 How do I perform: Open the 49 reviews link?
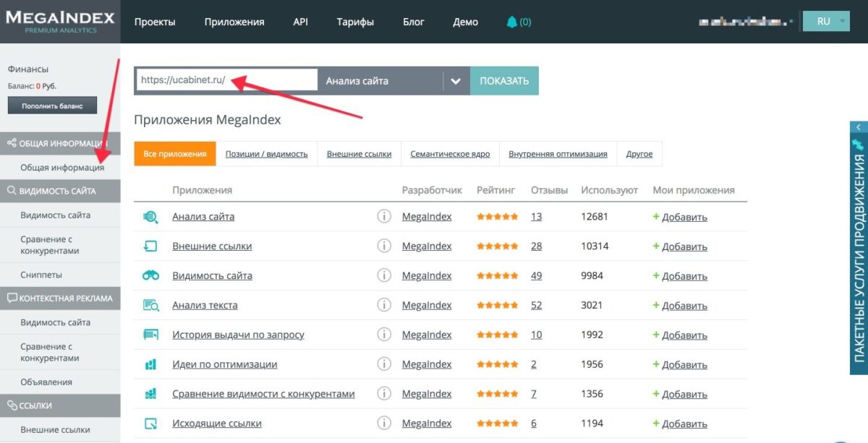[536, 276]
